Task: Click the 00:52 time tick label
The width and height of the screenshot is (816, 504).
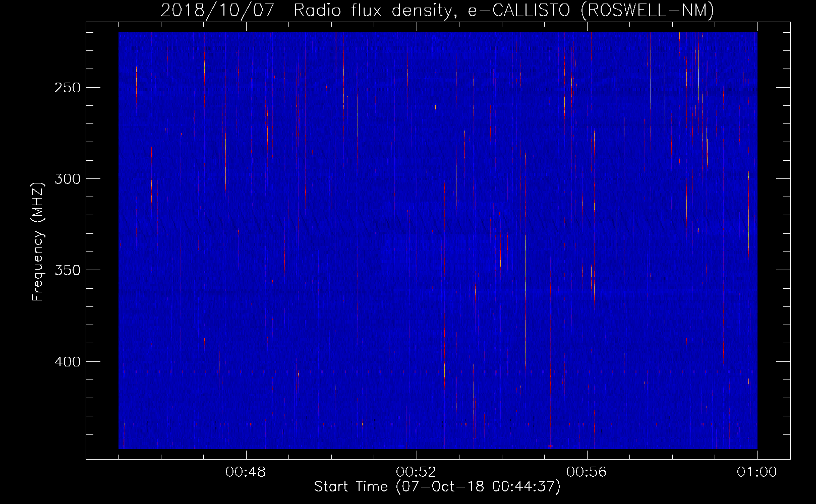Action: pyautogui.click(x=416, y=472)
